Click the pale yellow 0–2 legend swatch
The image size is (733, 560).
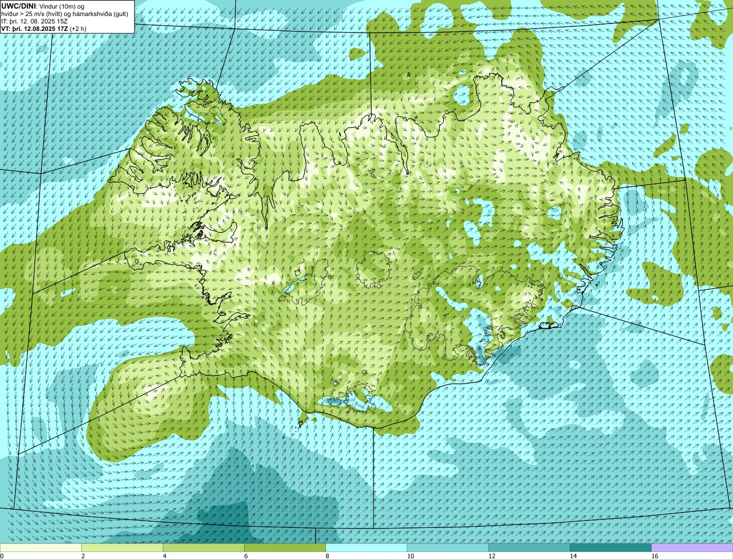(41, 547)
